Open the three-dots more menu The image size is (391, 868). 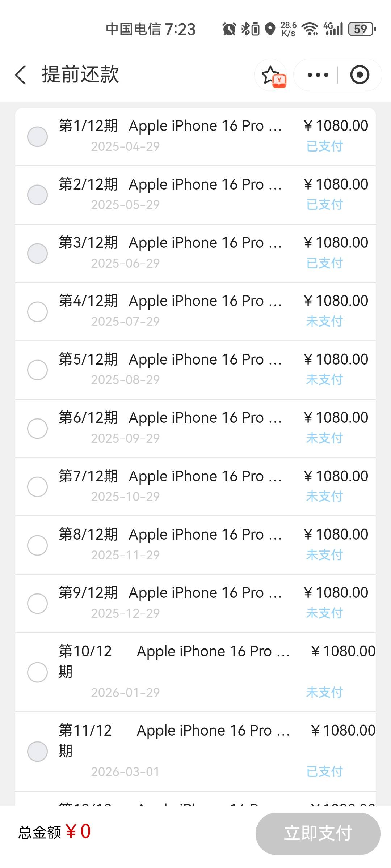318,75
